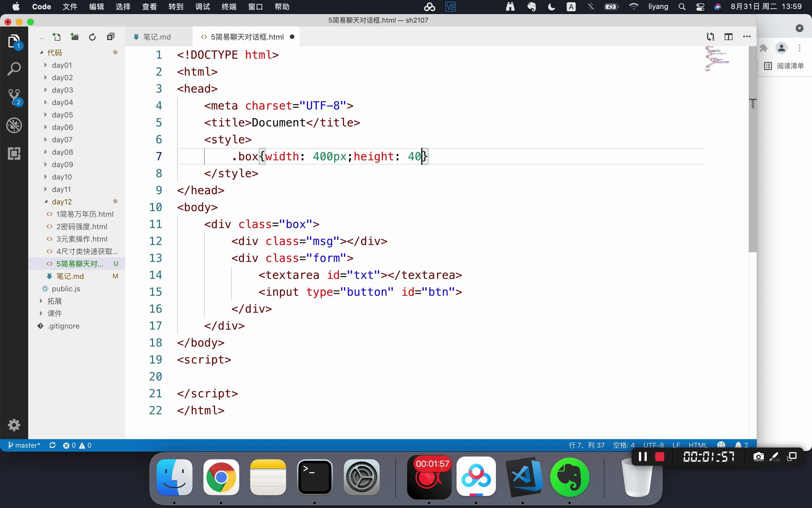
Task: Open language mode HTML selector in status bar
Action: [x=698, y=445]
